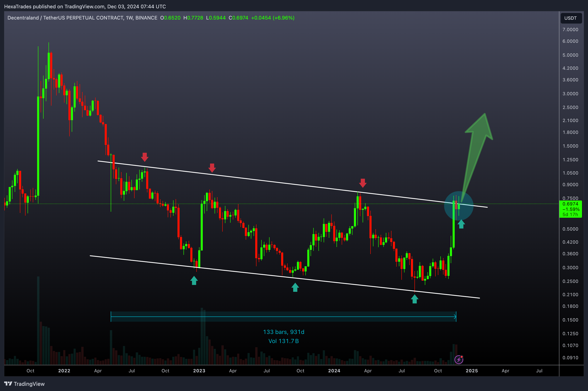Click the change value +0.0454 (+6.96%)
Viewport: 588px width, 391px height.
point(273,18)
